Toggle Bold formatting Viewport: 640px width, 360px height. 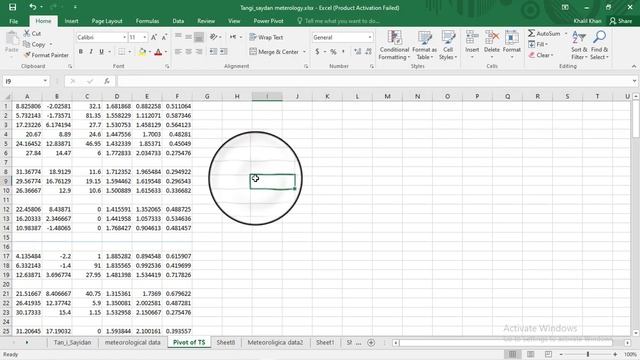(x=80, y=52)
